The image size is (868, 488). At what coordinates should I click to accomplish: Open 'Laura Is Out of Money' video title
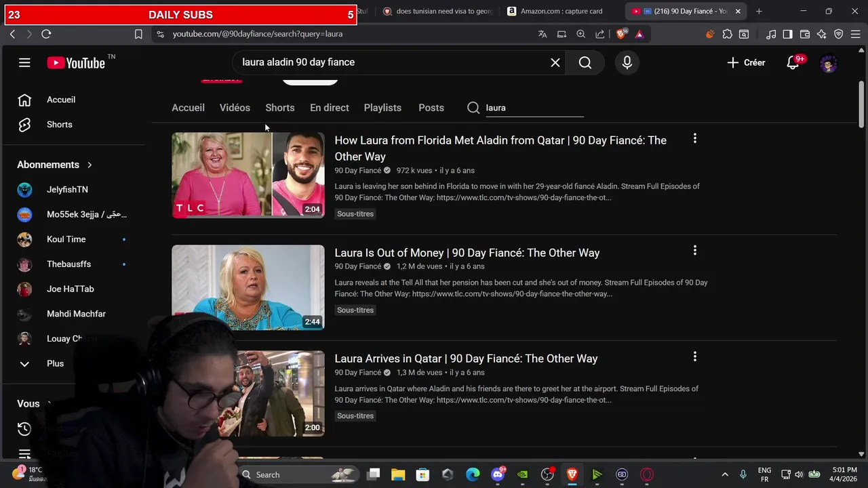(x=467, y=253)
